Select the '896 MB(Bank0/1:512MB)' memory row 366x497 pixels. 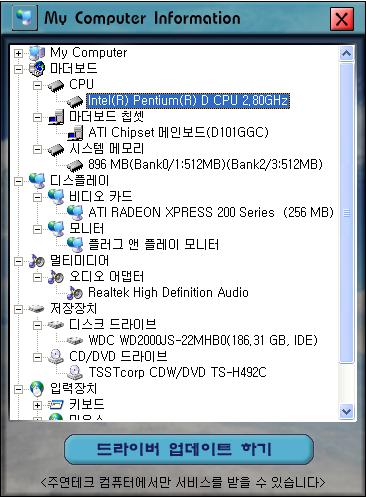pos(205,165)
